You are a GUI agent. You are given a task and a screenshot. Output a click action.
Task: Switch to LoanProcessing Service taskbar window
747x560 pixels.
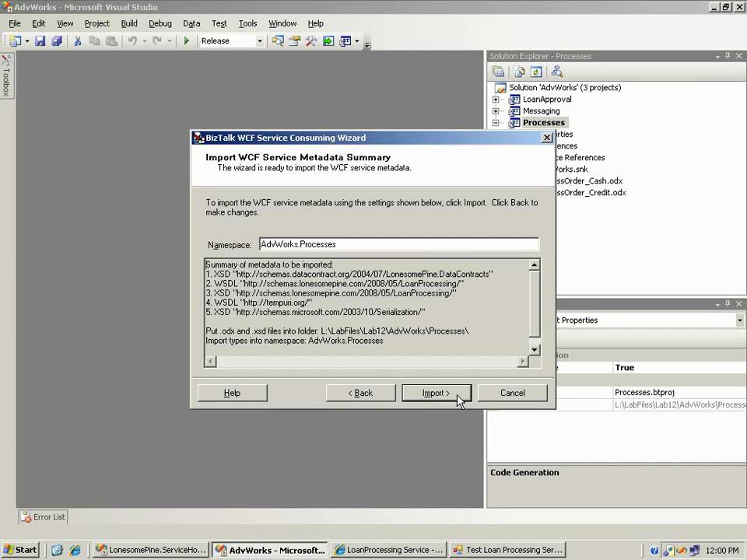[389, 550]
